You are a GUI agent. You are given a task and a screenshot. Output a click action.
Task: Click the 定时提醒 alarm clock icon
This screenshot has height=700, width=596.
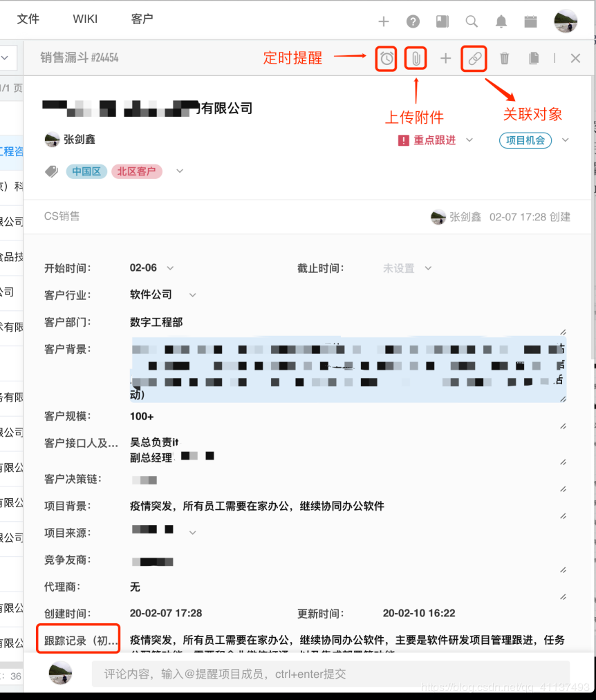point(386,59)
